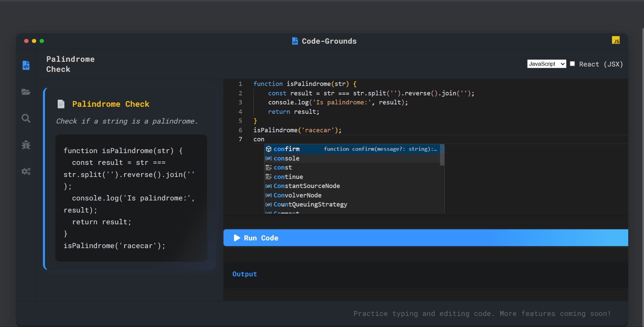This screenshot has height=327, width=644.
Task: Open the folder icon in sidebar
Action: coord(26,92)
